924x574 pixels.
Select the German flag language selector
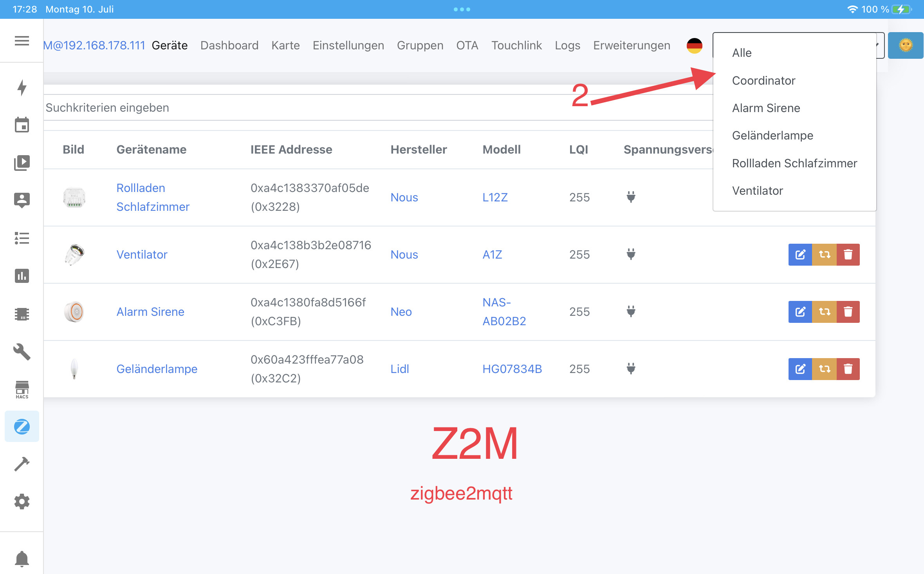click(694, 45)
